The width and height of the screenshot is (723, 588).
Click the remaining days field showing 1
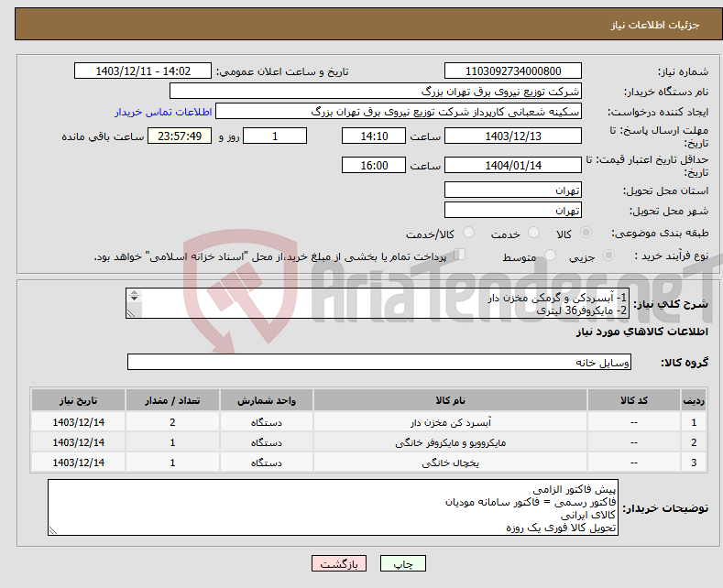click(275, 136)
